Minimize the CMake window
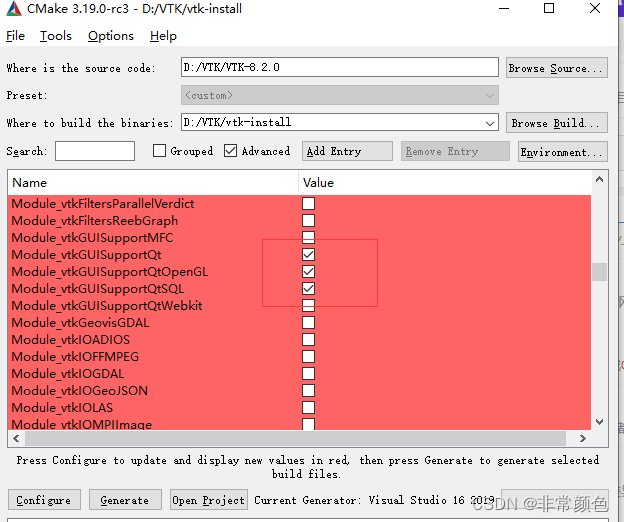This screenshot has height=522, width=624. (x=504, y=8)
